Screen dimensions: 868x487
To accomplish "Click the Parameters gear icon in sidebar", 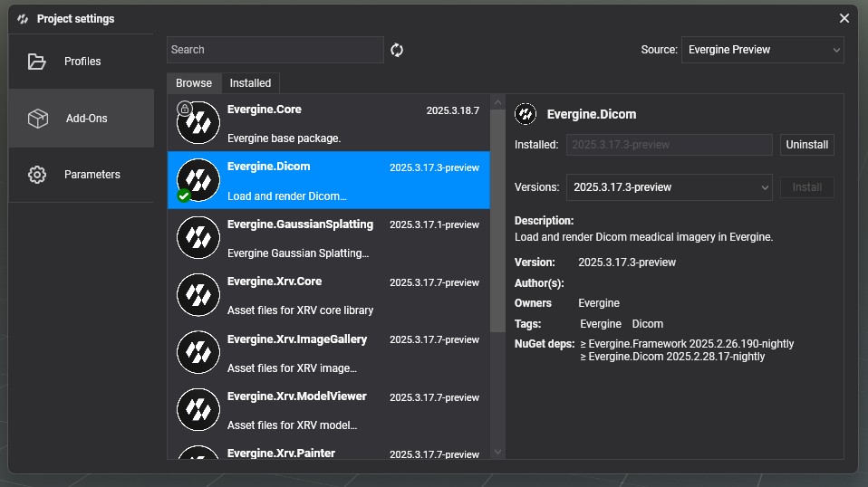I will [37, 175].
